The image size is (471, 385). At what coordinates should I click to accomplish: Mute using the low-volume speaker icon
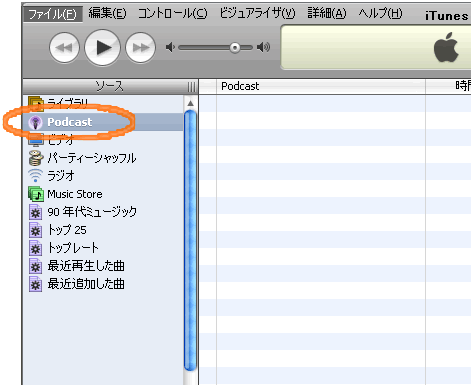[x=170, y=47]
